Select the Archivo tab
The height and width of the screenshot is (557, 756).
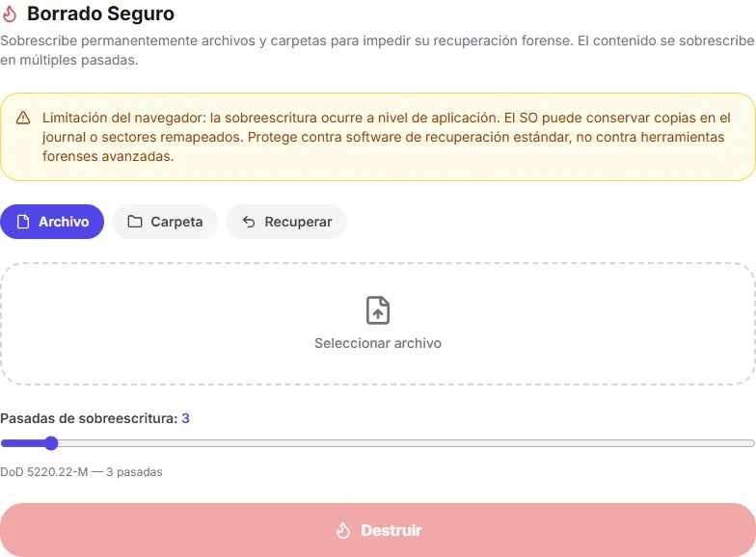click(52, 222)
